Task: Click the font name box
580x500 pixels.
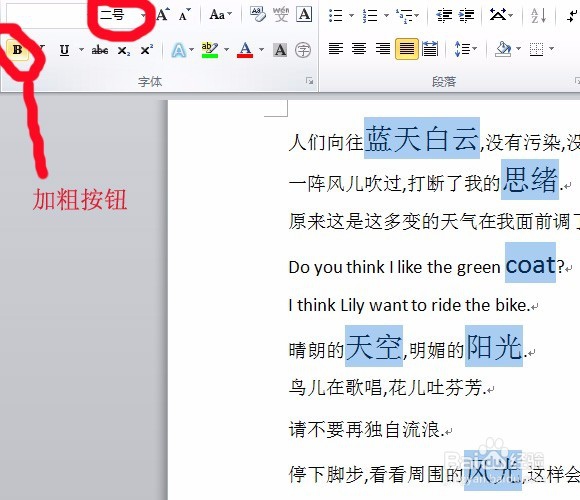Action: coord(46,16)
